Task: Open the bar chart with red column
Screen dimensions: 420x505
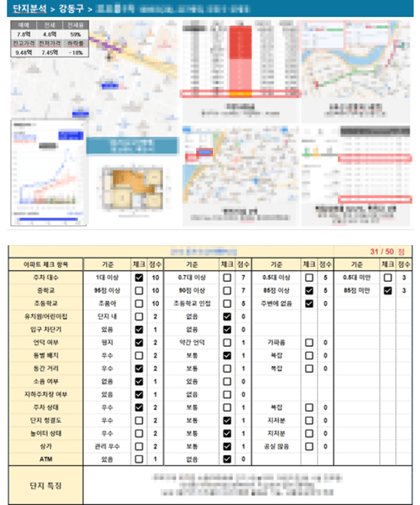Action: pyautogui.click(x=240, y=60)
